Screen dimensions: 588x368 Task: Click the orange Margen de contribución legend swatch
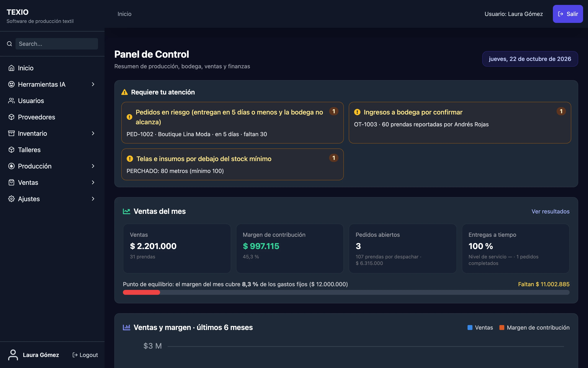[x=502, y=327]
